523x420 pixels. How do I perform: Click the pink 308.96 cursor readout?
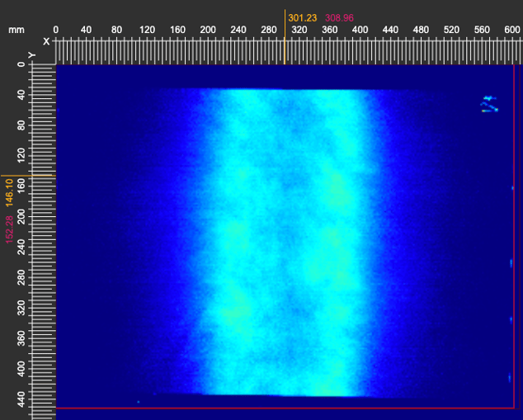coord(340,17)
